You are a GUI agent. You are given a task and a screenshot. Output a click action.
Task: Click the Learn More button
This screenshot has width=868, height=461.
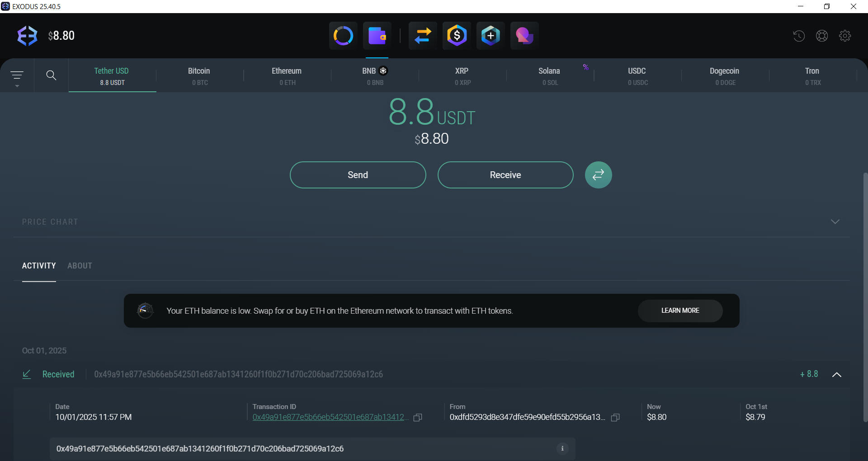click(x=680, y=310)
